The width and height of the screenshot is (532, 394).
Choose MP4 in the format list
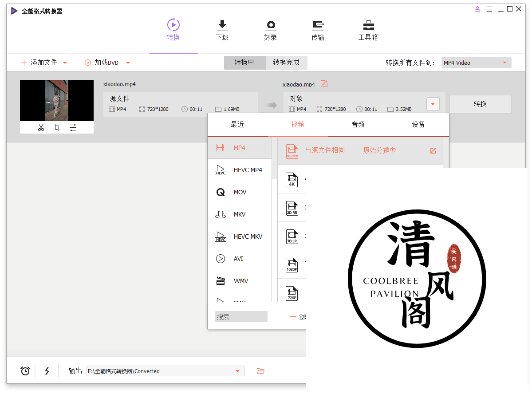pyautogui.click(x=240, y=148)
